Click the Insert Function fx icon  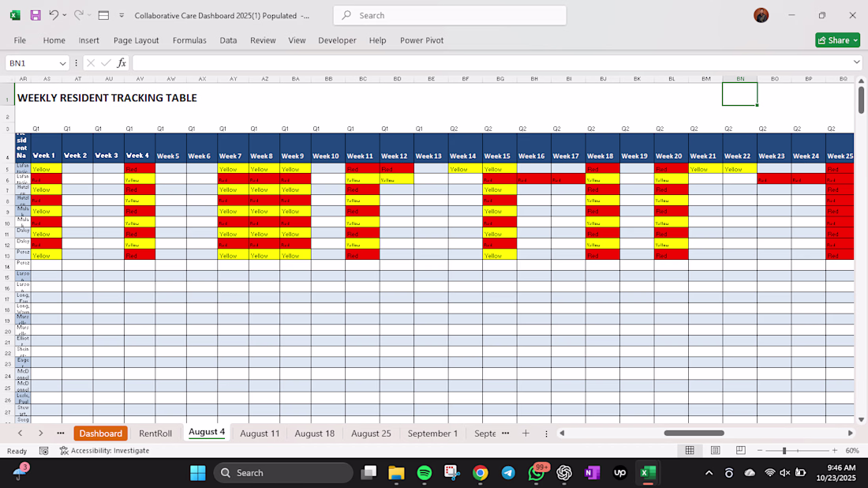tap(122, 63)
